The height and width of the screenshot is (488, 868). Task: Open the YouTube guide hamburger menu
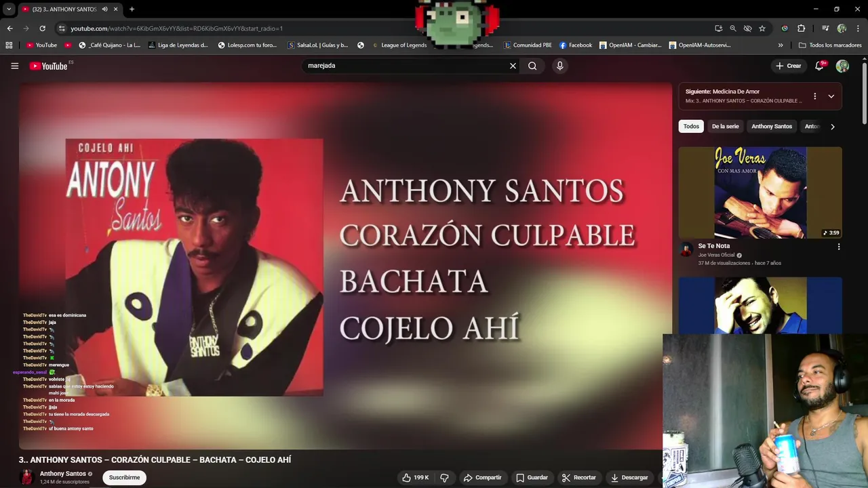tap(14, 66)
